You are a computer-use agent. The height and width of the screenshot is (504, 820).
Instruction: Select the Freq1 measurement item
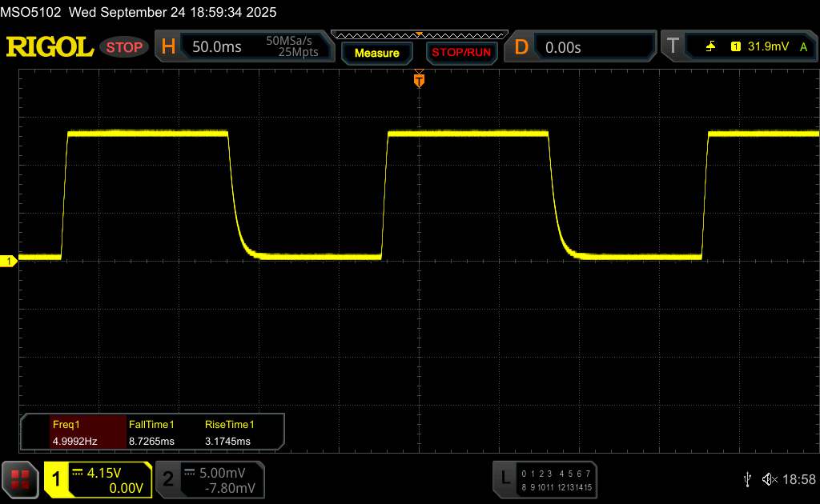74,432
